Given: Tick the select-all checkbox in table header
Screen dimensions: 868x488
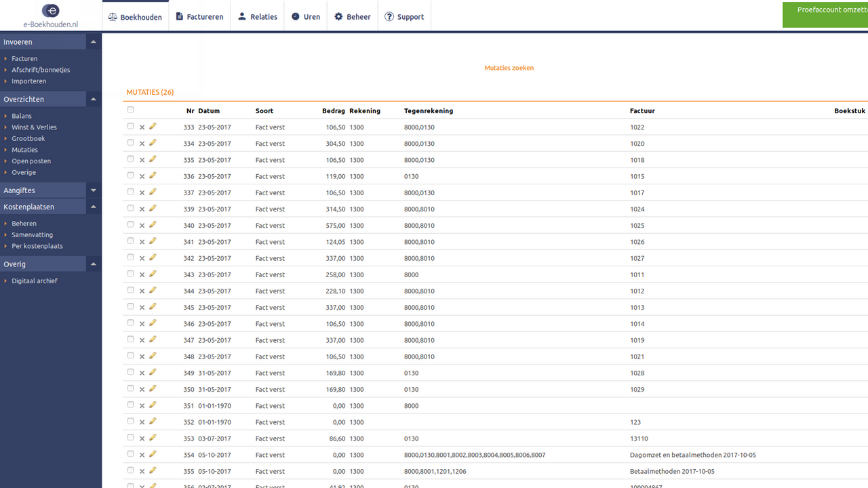Looking at the screenshot, I should click(131, 110).
